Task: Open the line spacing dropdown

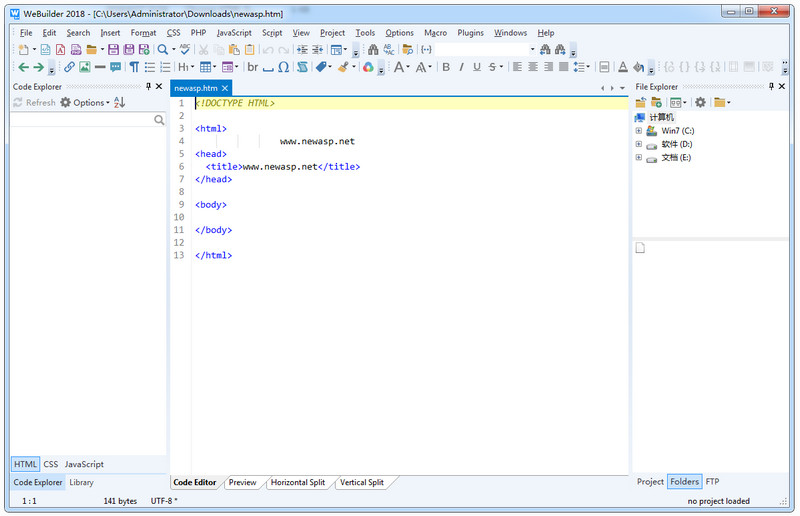Action: [x=588, y=67]
